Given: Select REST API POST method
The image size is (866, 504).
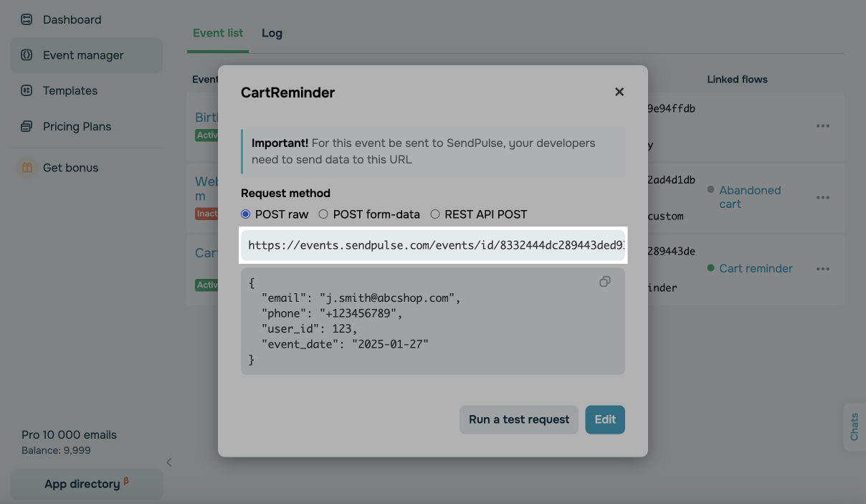Looking at the screenshot, I should [x=435, y=214].
